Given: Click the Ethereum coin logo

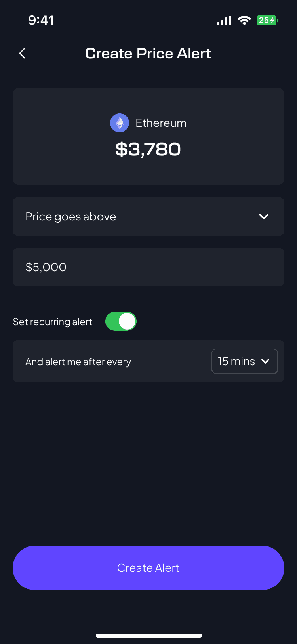Looking at the screenshot, I should pos(120,123).
